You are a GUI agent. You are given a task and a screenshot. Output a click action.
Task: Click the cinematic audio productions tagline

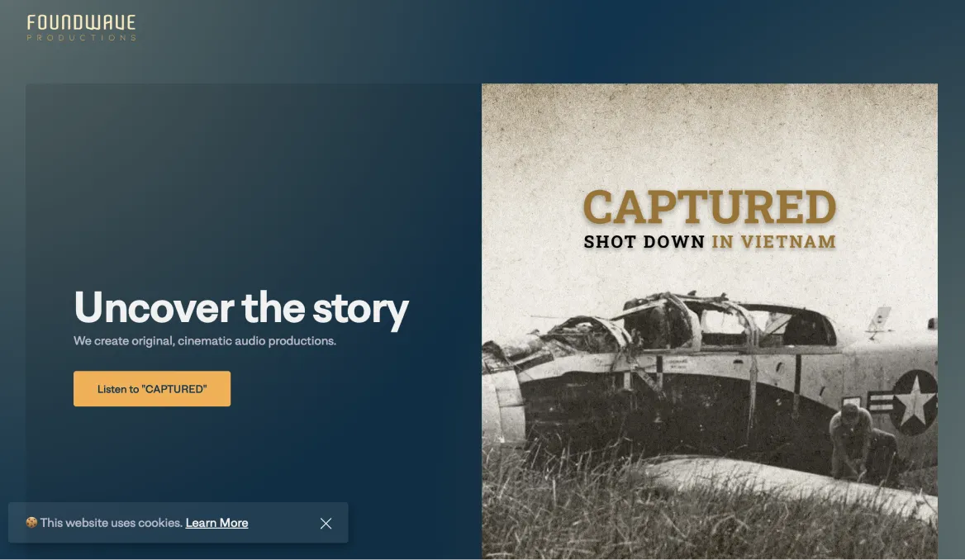[205, 341]
